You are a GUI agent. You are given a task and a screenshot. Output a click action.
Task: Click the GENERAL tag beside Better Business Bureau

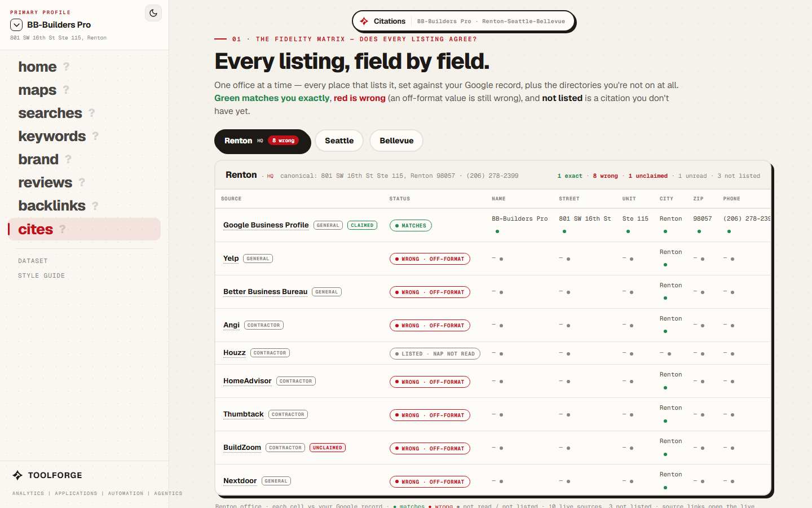click(x=327, y=292)
